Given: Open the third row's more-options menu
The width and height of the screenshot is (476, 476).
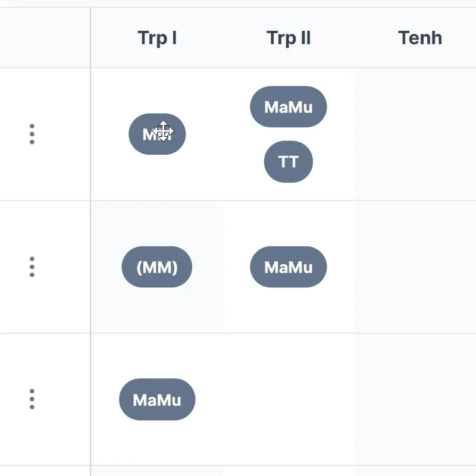Looking at the screenshot, I should click(32, 399).
